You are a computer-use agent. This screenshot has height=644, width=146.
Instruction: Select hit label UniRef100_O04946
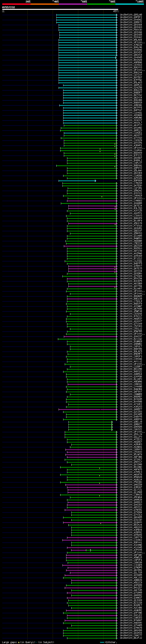click(131, 50)
